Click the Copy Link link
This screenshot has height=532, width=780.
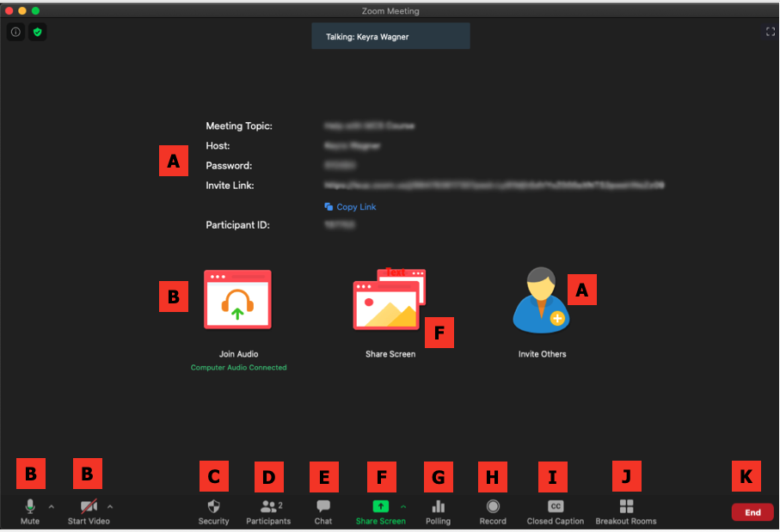pos(350,207)
